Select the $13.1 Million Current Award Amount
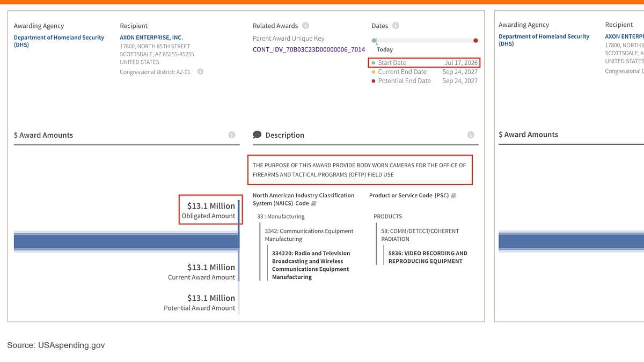 tap(201, 271)
